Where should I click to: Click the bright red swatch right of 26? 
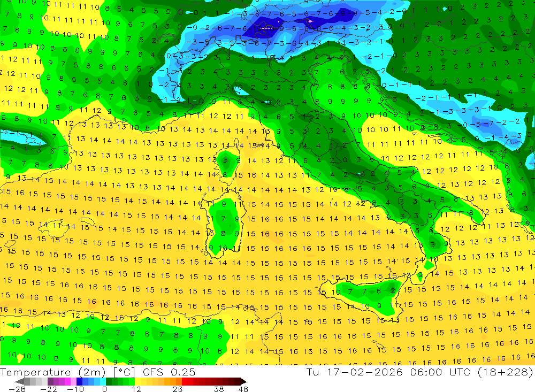(185, 381)
